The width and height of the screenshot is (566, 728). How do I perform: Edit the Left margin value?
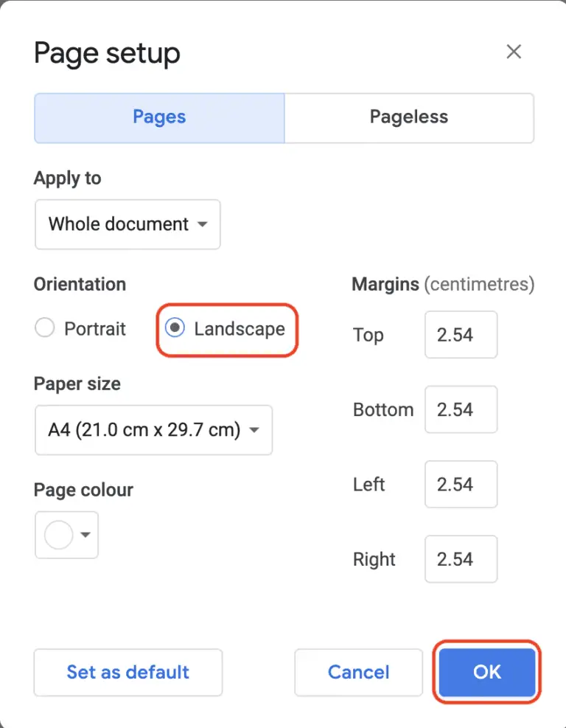tap(461, 485)
